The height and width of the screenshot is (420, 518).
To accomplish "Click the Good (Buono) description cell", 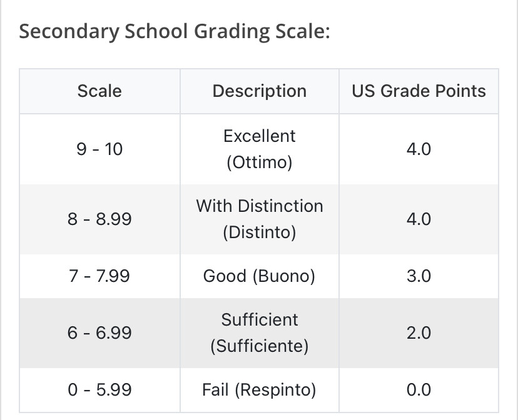I will tap(260, 276).
